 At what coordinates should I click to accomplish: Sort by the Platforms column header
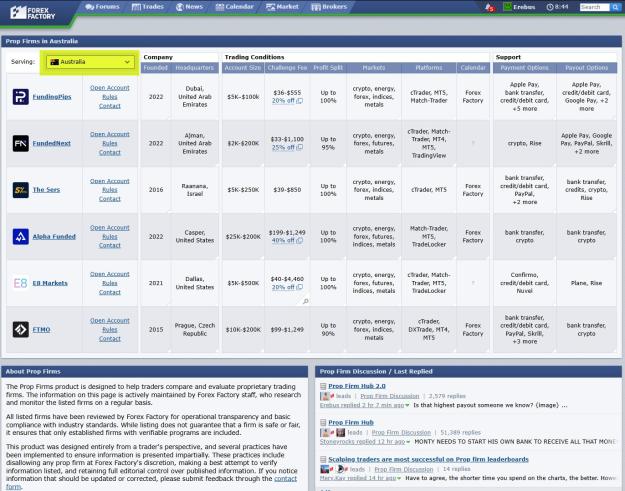click(429, 68)
